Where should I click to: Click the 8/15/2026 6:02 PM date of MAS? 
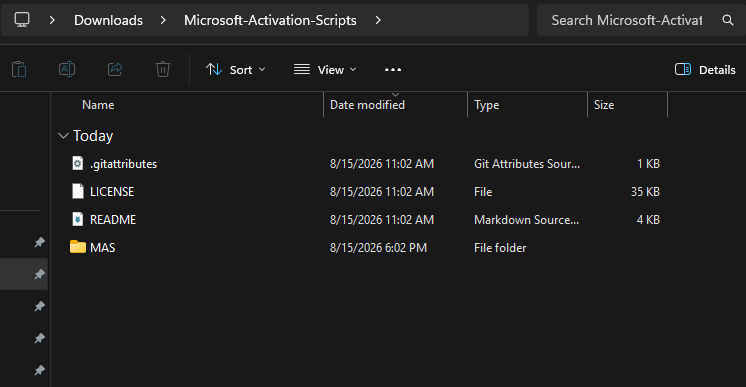point(378,248)
